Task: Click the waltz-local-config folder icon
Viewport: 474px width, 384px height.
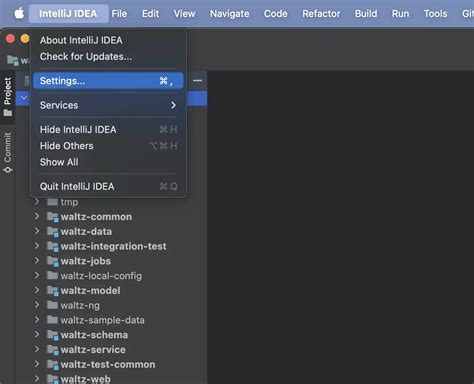Action: point(52,275)
